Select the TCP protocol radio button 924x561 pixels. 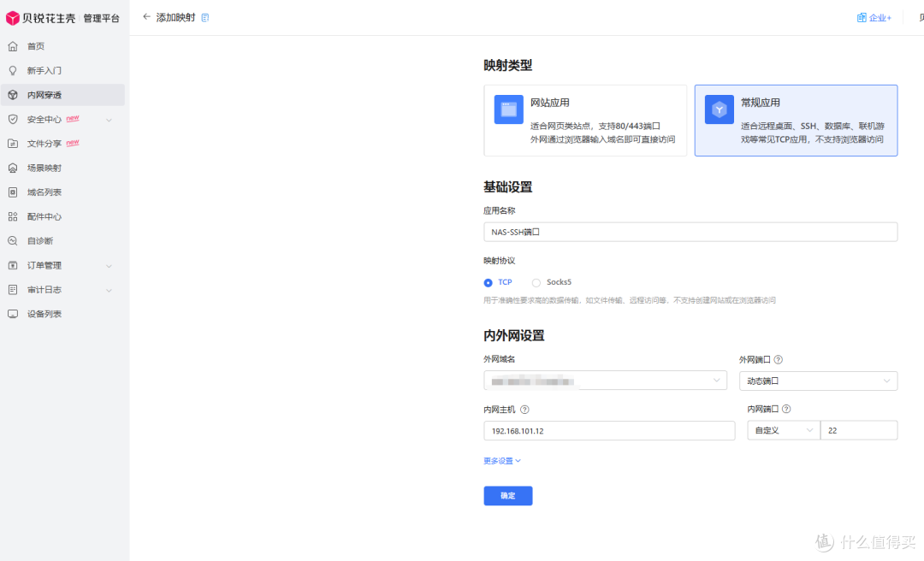pos(488,283)
